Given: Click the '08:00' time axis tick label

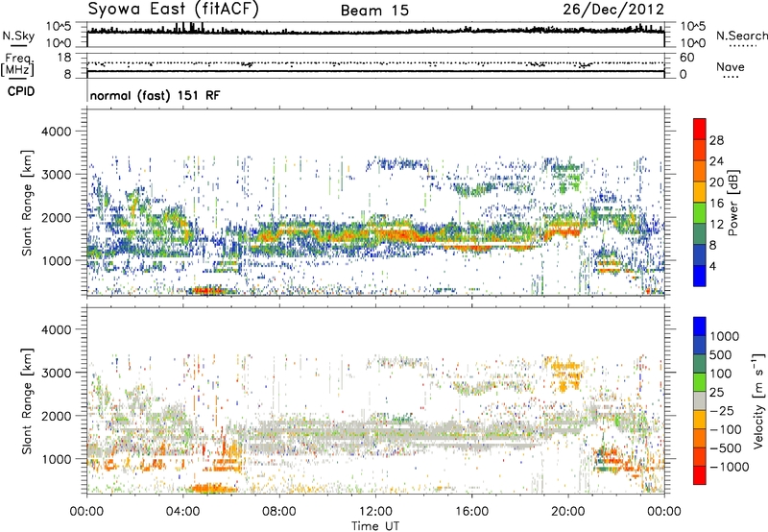Looking at the screenshot, I should click(279, 512).
